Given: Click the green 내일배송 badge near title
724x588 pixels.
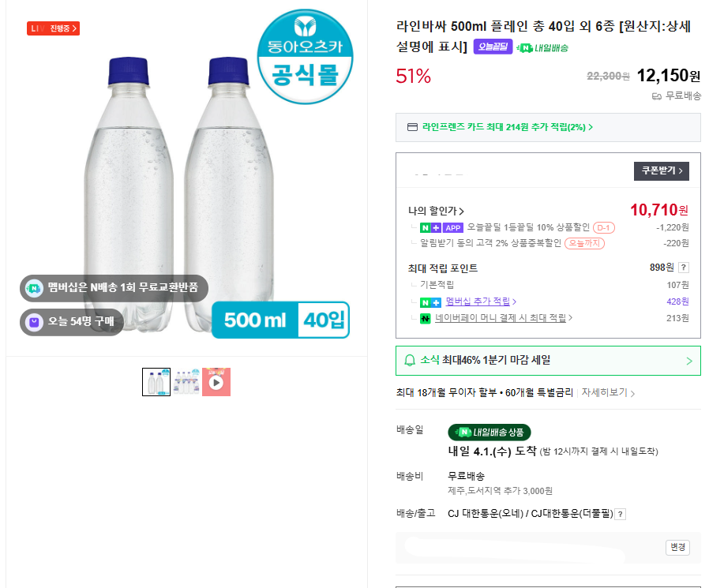Looking at the screenshot, I should click(542, 47).
